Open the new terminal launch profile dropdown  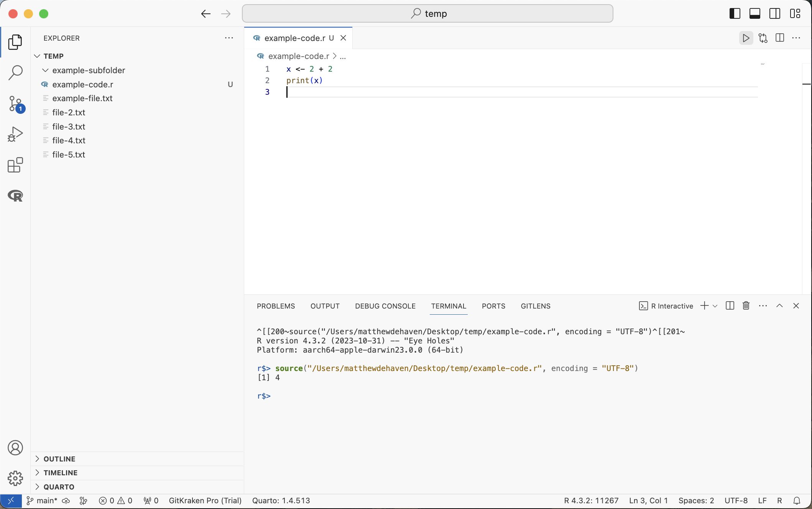[x=715, y=306]
